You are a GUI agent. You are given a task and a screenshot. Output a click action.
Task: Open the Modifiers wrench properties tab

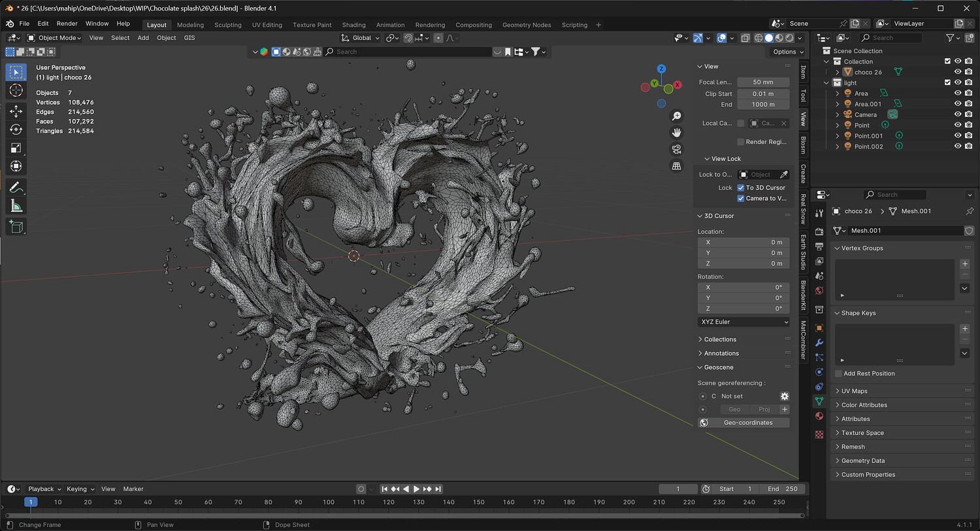pos(819,343)
